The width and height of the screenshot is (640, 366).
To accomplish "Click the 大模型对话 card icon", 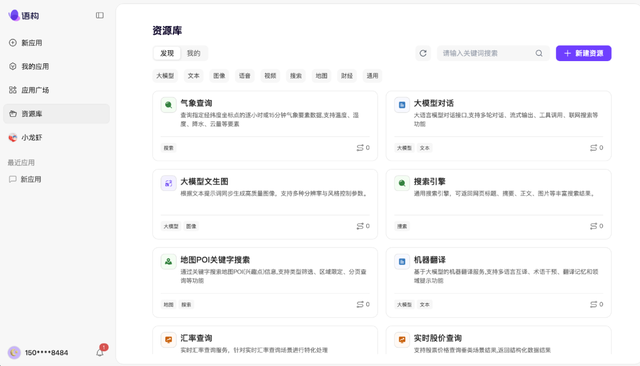I will coord(402,105).
